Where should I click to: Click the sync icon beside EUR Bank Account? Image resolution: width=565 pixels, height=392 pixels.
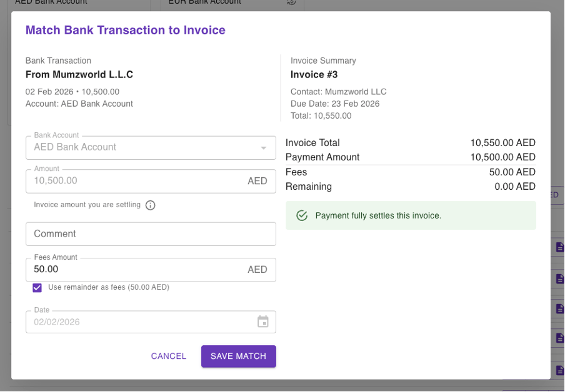pos(291,2)
